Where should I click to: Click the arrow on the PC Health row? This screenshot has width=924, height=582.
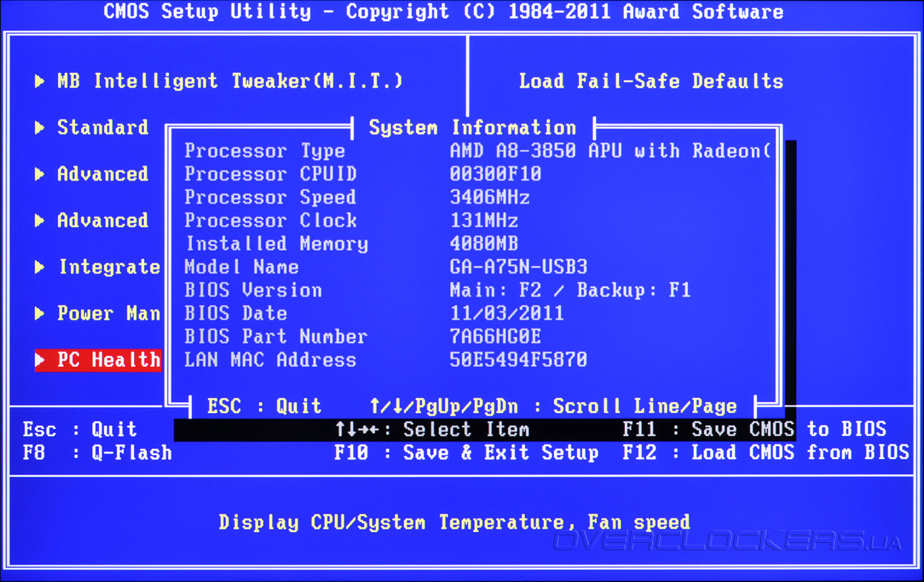(40, 360)
